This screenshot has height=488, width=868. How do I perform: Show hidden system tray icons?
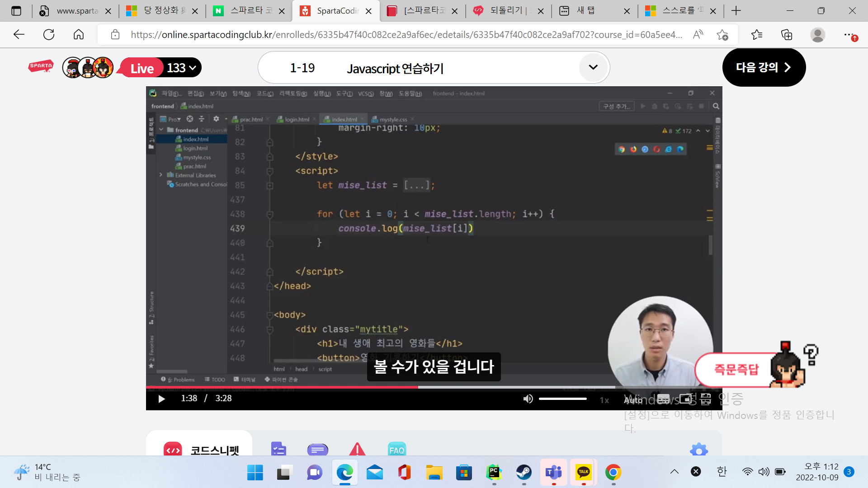675,472
